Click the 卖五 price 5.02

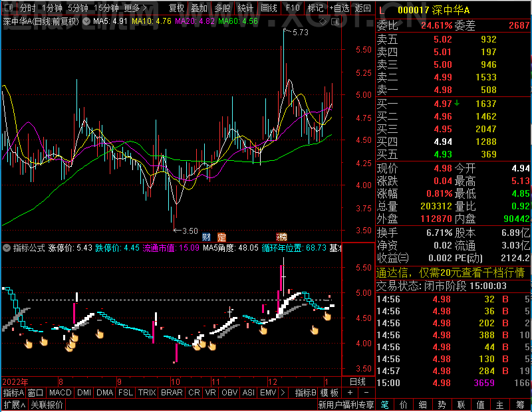[443, 39]
